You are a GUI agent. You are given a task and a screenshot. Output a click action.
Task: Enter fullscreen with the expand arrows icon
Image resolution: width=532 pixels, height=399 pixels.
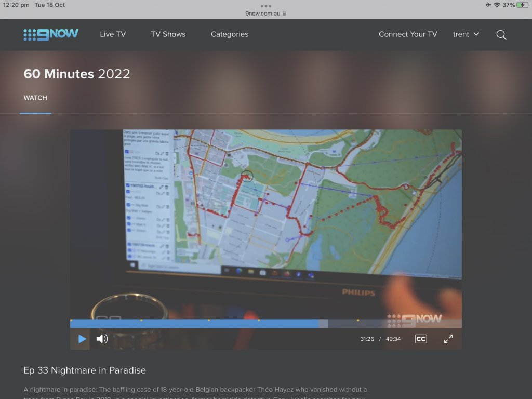click(448, 339)
